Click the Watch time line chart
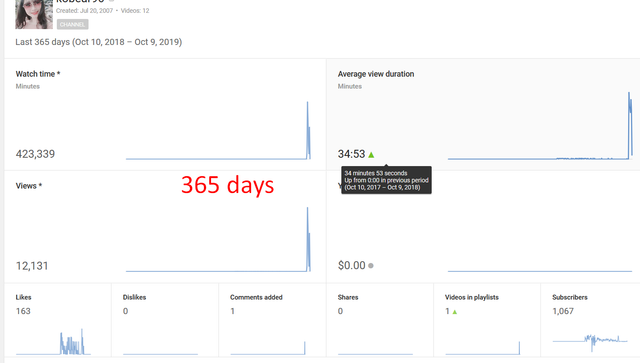 click(x=218, y=130)
